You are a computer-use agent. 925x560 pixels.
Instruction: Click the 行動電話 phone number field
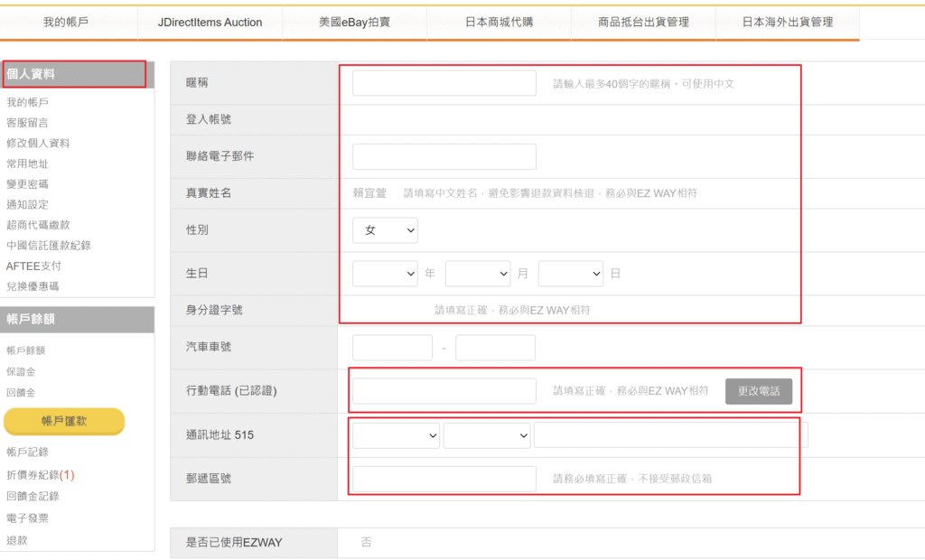pyautogui.click(x=444, y=391)
